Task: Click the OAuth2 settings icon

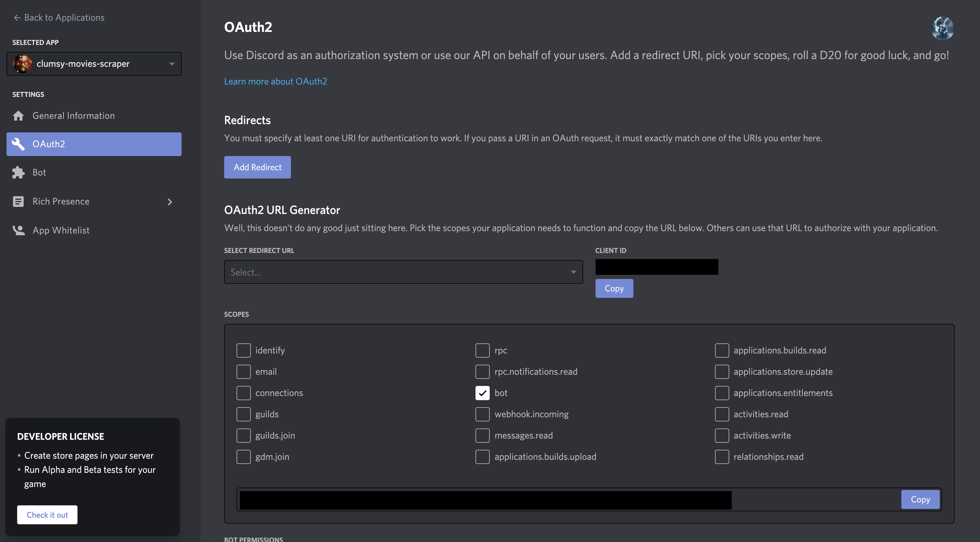Action: pos(18,144)
